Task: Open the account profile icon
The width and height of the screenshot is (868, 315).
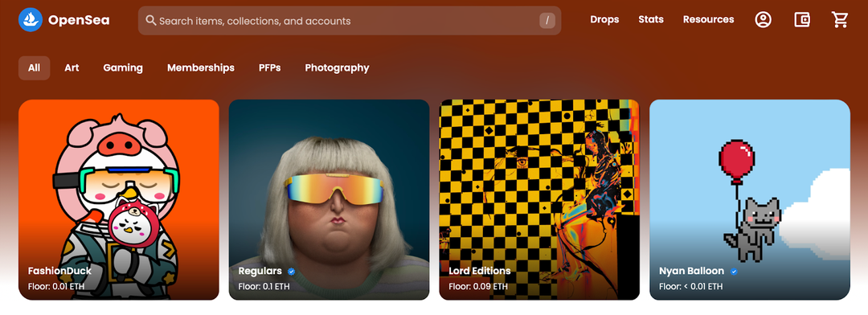Action: click(763, 20)
